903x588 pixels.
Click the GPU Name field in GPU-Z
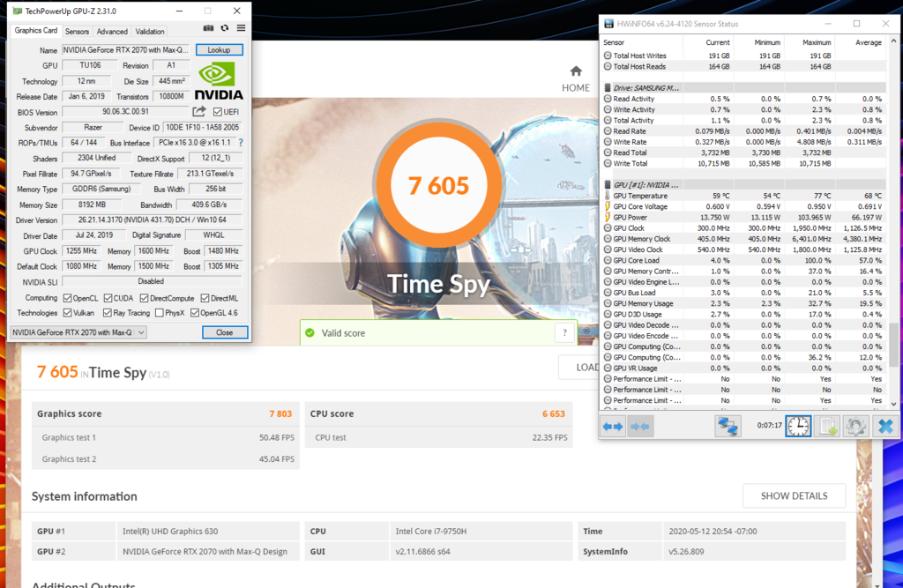point(125,50)
